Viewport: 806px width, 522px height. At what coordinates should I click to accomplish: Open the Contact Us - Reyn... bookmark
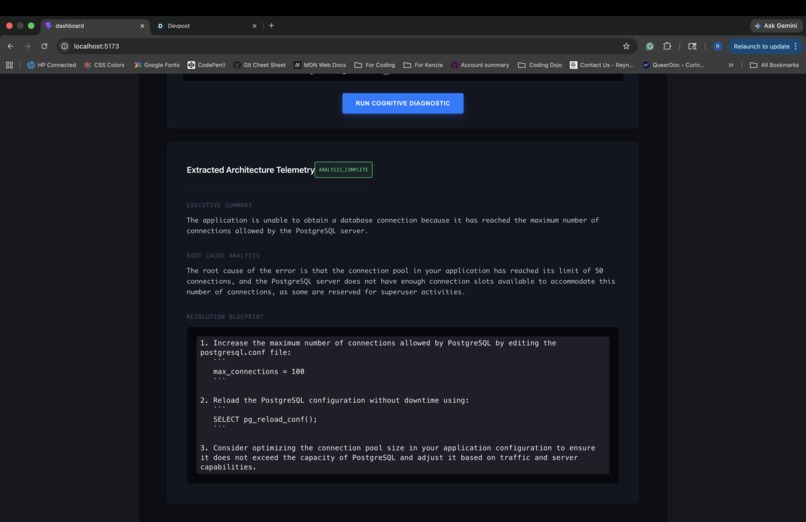point(601,65)
